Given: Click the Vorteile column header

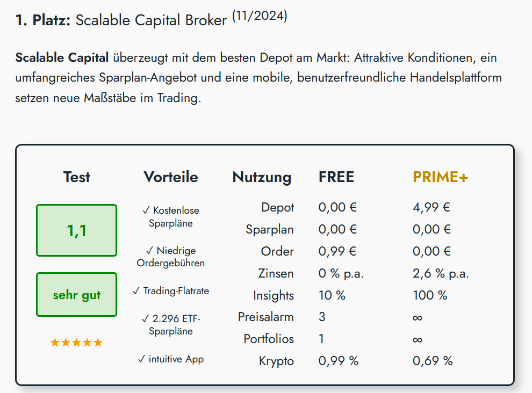Looking at the screenshot, I should [171, 177].
